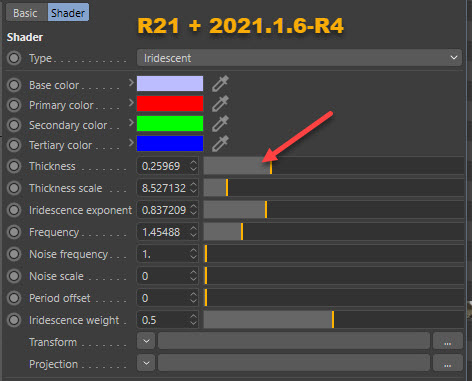
Task: Toggle animation dot next to Base color
Action: coord(14,85)
